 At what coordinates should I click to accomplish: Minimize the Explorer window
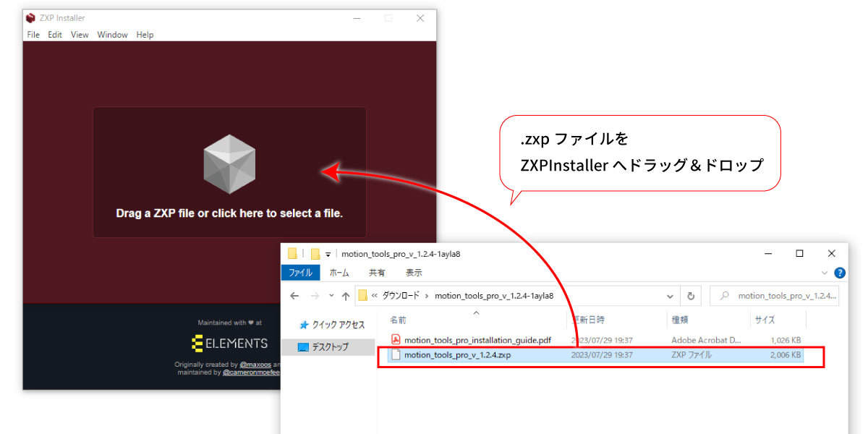[767, 253]
